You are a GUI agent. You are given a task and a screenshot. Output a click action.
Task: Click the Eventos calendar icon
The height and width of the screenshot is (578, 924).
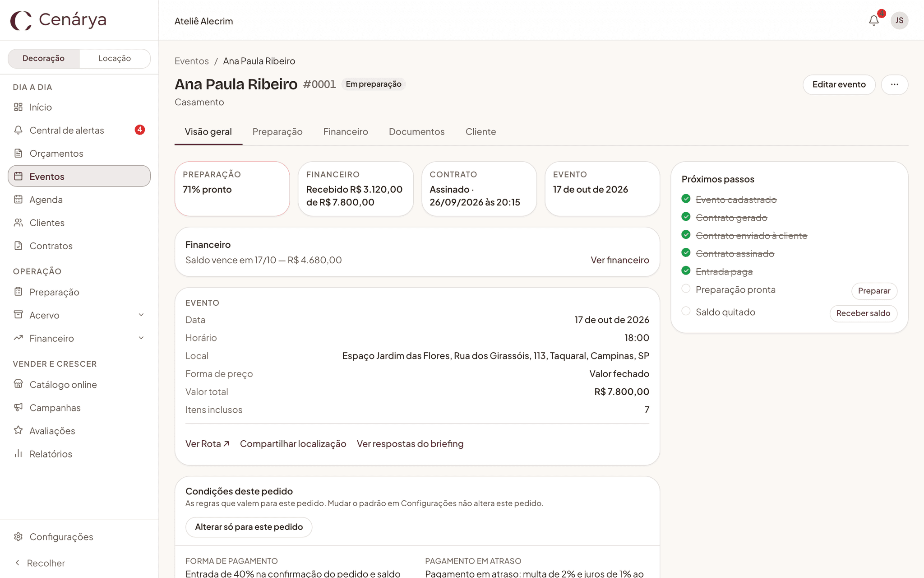(x=18, y=176)
